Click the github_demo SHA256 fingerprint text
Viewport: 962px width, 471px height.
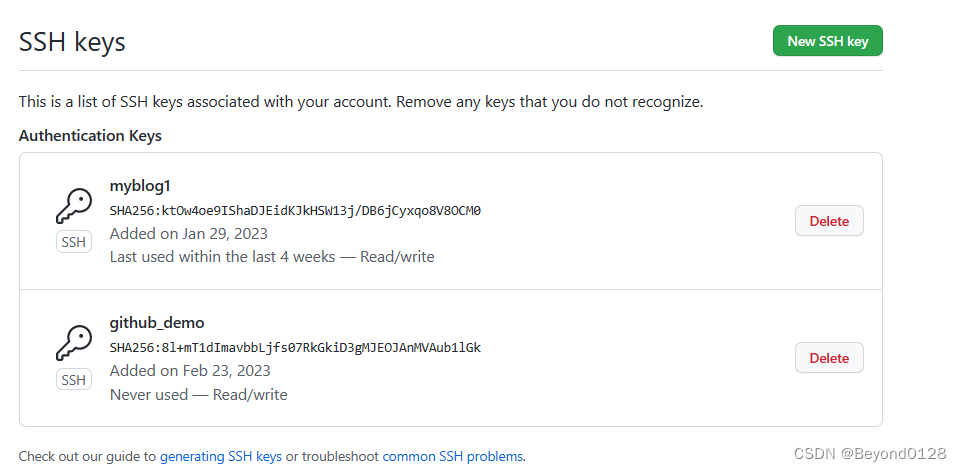click(x=295, y=347)
